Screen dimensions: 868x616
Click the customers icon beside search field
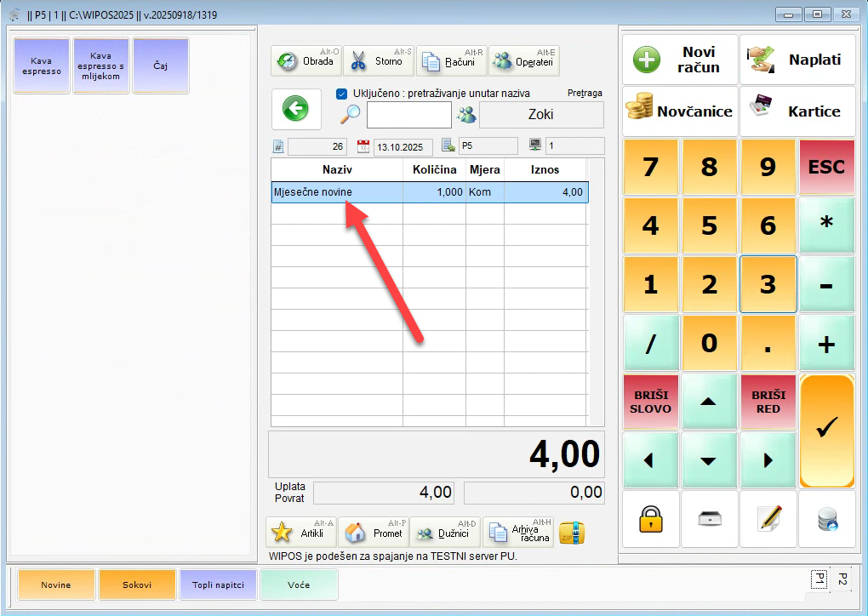click(x=466, y=115)
